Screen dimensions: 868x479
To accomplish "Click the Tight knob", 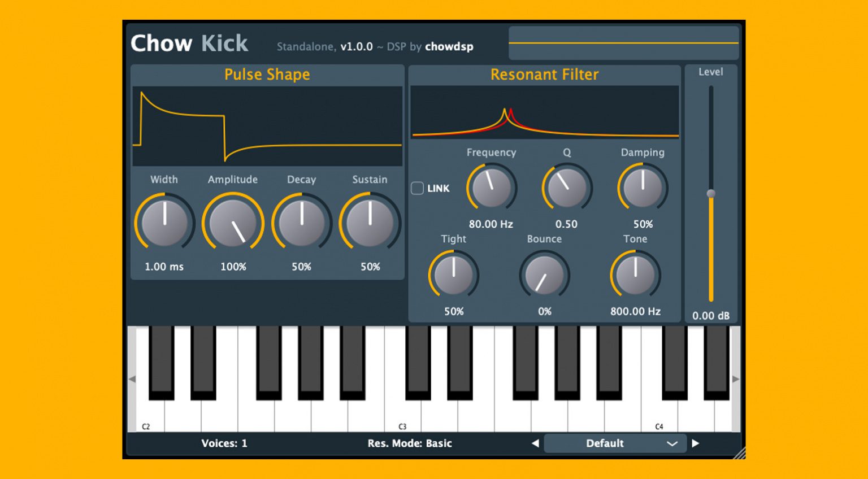I will pyautogui.click(x=453, y=275).
